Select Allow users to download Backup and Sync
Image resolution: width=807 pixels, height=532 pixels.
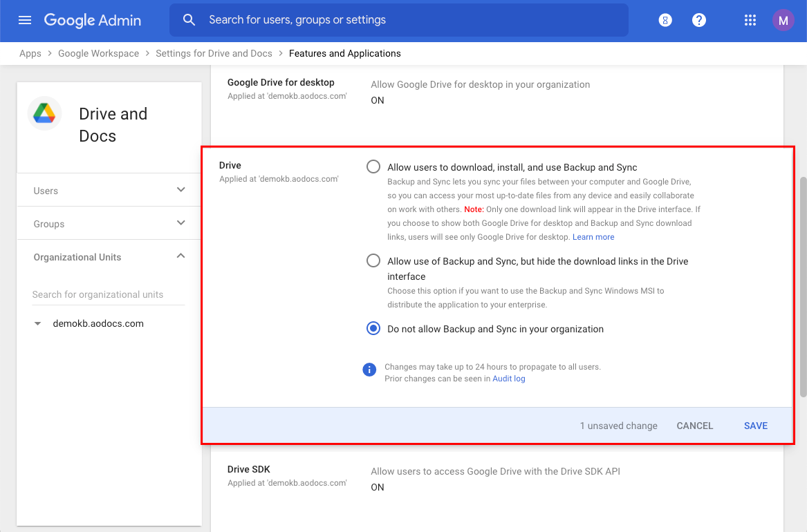pos(373,167)
